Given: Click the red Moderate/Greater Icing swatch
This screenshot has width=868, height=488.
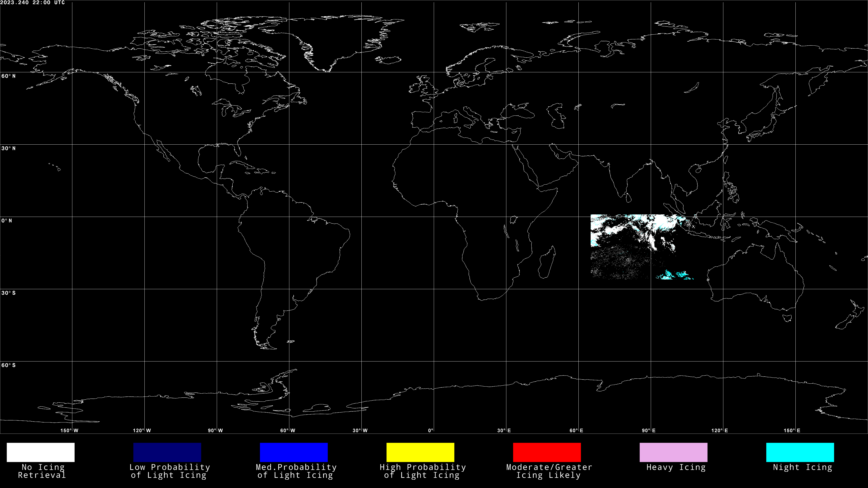Looking at the screenshot, I should 547,452.
